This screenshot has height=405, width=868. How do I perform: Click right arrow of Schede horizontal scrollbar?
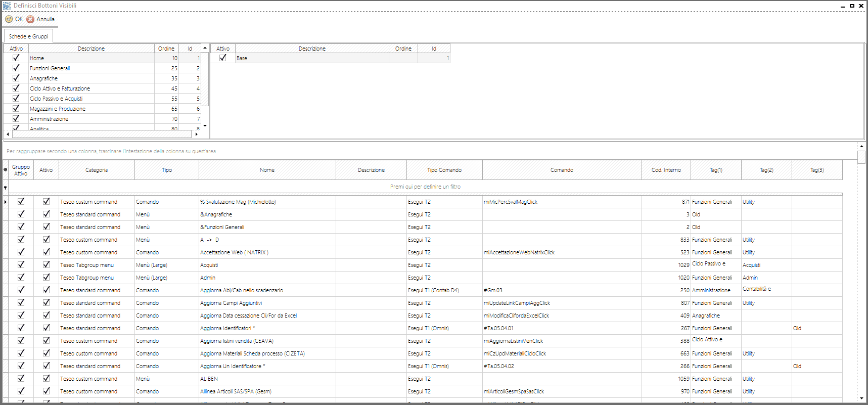point(196,134)
